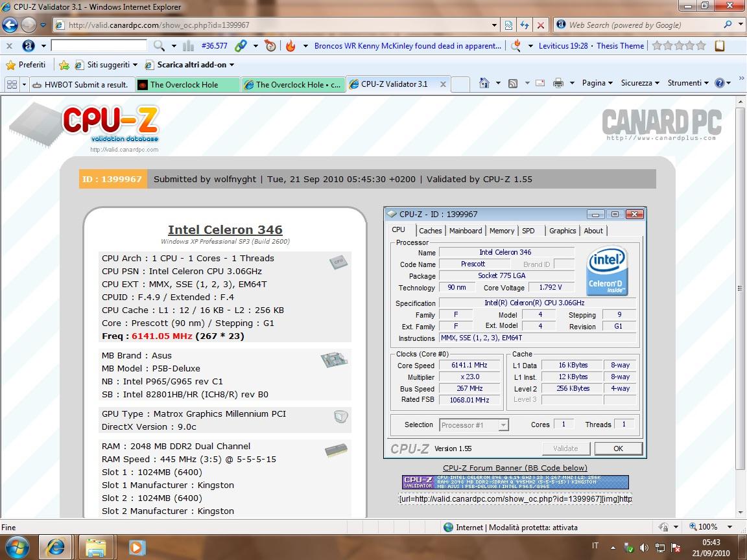This screenshot has height=560, width=747.
Task: Click the OK button in CPU-Z
Action: point(619,449)
